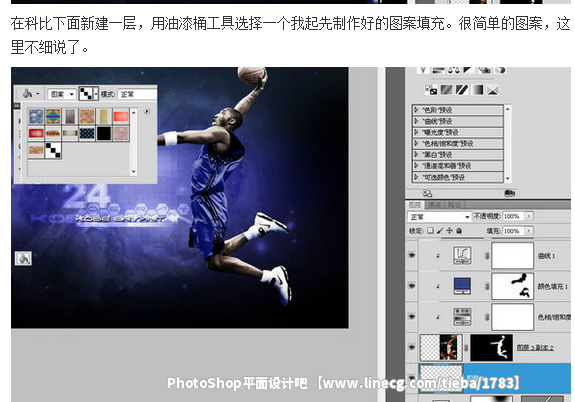Choose the rainbow tie-dye pattern swatch
Viewport: 575px width, 402px height.
click(53, 117)
